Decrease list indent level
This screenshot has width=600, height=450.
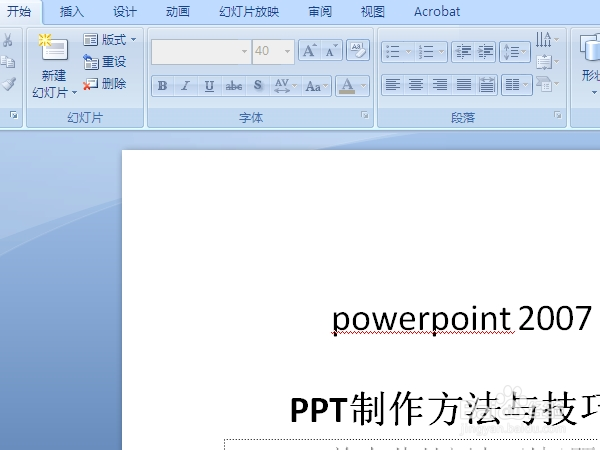tap(463, 52)
